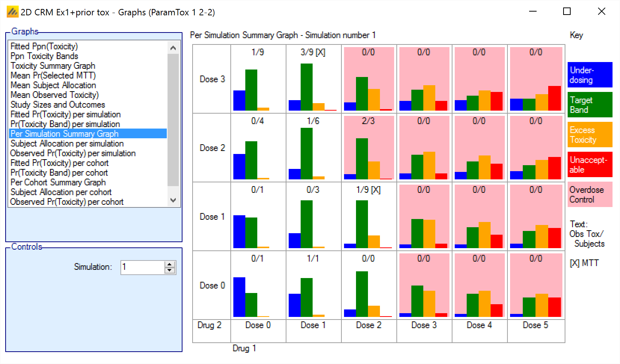The image size is (620, 364).
Task: Click the red Unacceptable key swatch
Action: coord(590,164)
